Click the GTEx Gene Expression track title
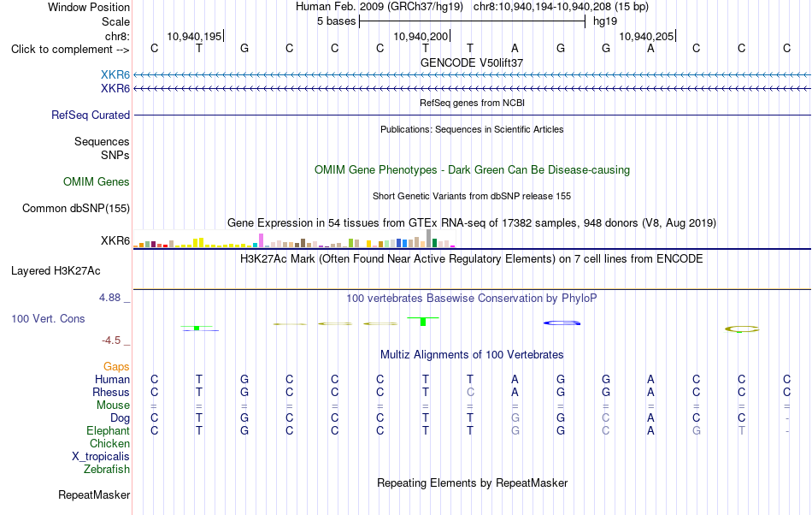 point(472,222)
